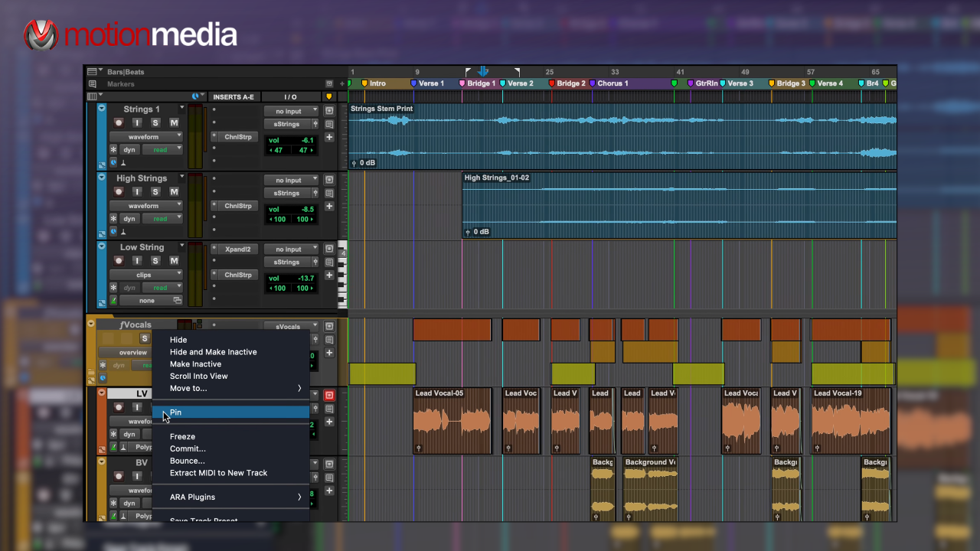Screen dimensions: 980x551
Task: Open Strings 1 track name menu arrow
Action: [x=181, y=109]
